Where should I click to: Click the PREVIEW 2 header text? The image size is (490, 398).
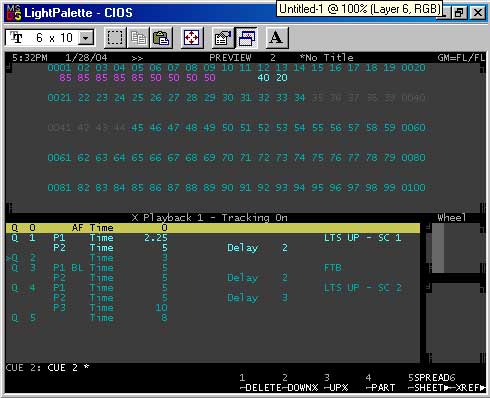pos(242,58)
